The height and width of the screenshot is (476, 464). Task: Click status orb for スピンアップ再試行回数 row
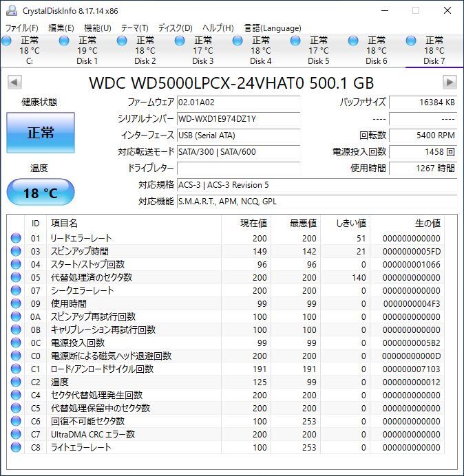point(16,316)
